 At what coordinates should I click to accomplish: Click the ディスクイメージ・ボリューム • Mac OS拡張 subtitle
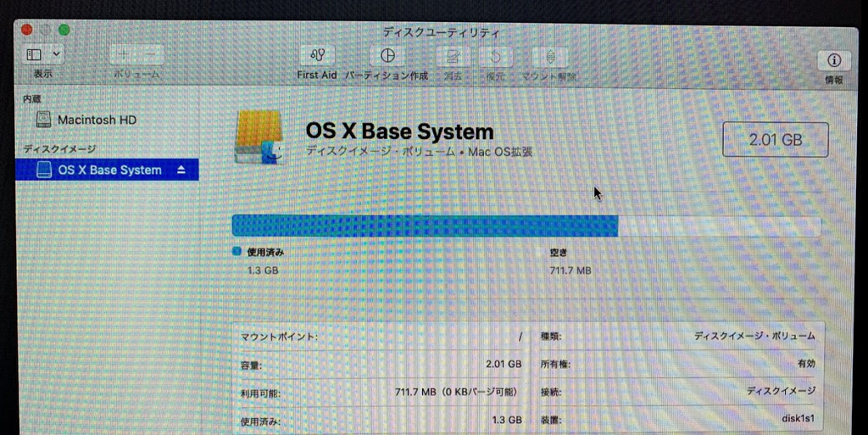[x=419, y=152]
